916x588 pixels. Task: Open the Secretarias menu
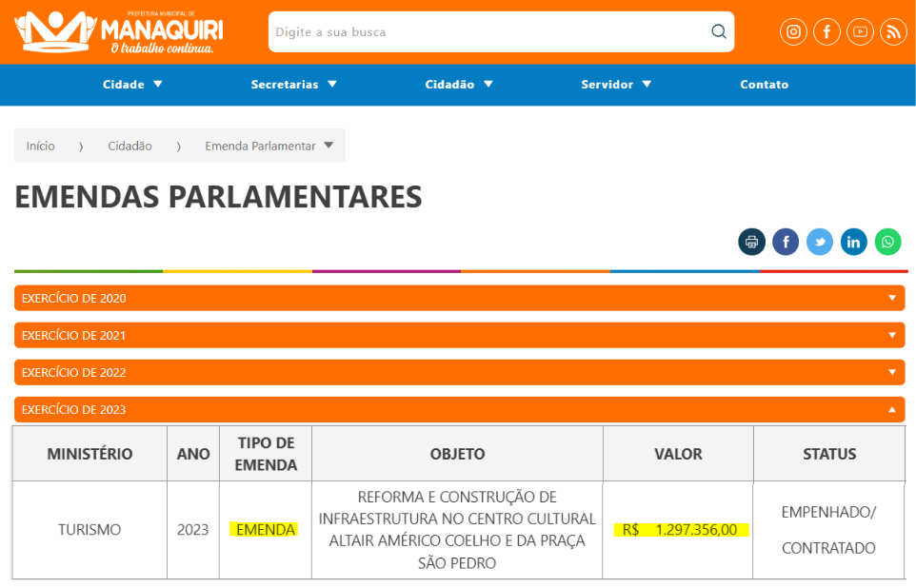point(293,85)
